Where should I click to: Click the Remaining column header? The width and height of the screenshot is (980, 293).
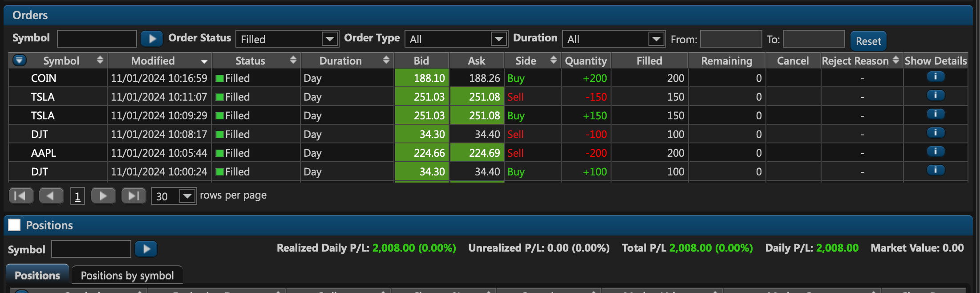click(x=727, y=61)
